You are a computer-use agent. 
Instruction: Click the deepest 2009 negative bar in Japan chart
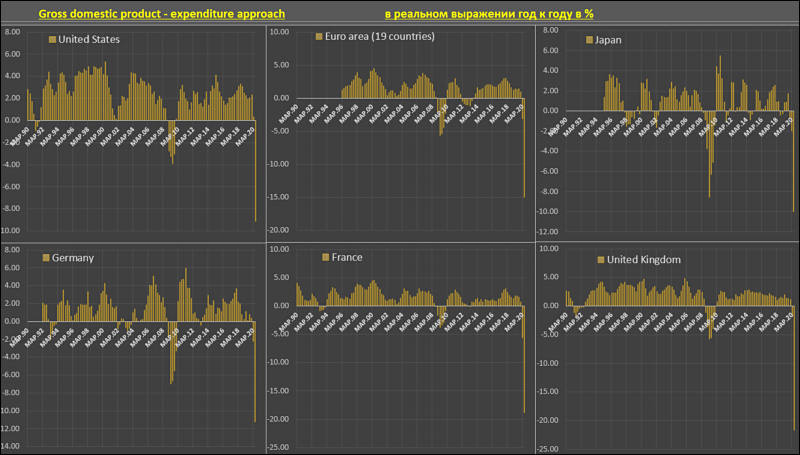click(709, 154)
